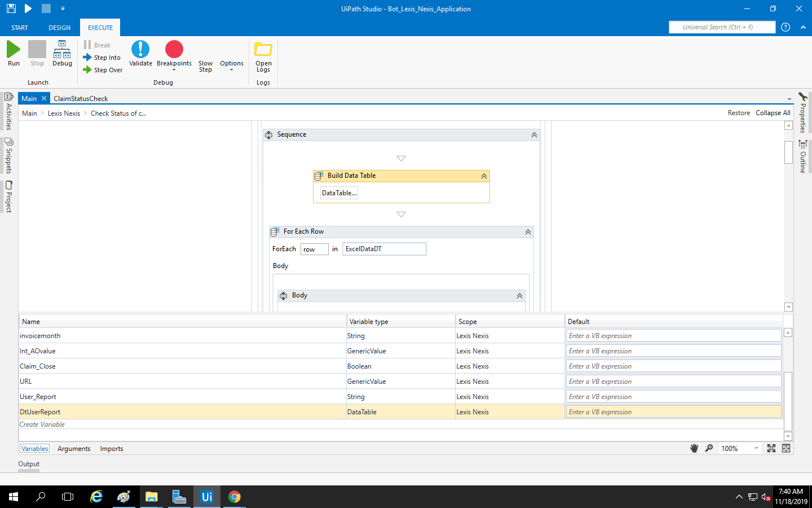Click the ExcelDataDT input field
This screenshot has width=812, height=508.
(384, 249)
